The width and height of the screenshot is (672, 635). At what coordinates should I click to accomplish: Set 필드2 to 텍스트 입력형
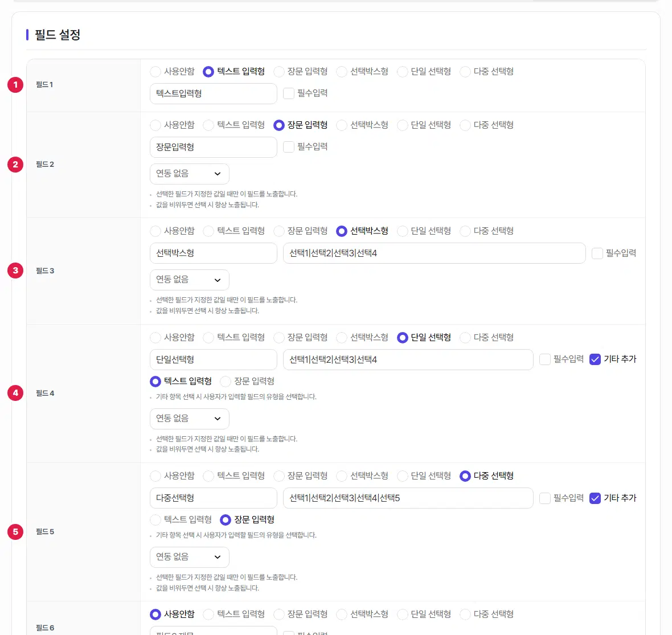pyautogui.click(x=208, y=125)
